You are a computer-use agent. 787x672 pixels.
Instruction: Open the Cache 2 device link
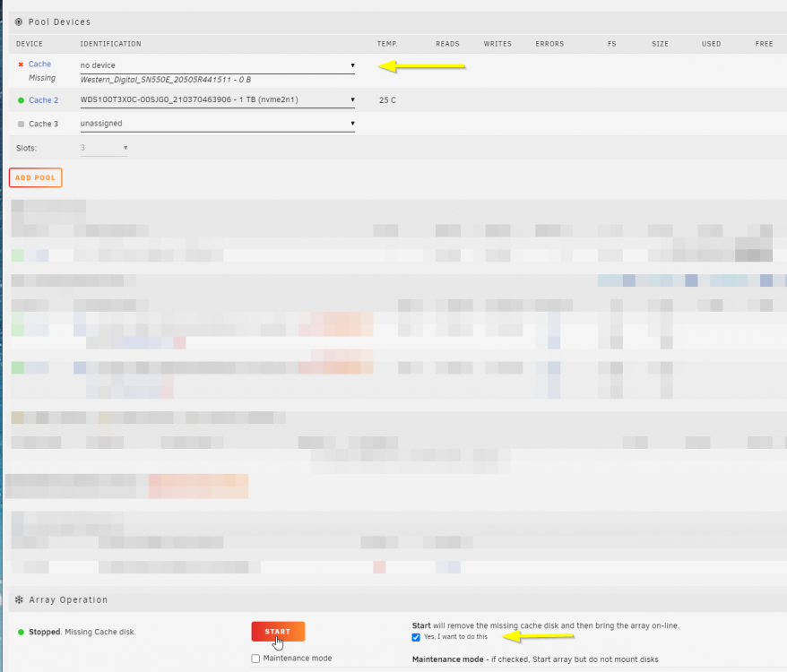tap(43, 100)
